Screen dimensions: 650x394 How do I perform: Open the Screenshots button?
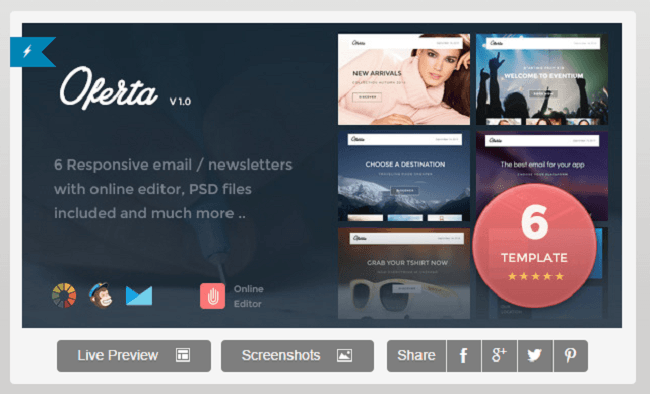pyautogui.click(x=297, y=356)
